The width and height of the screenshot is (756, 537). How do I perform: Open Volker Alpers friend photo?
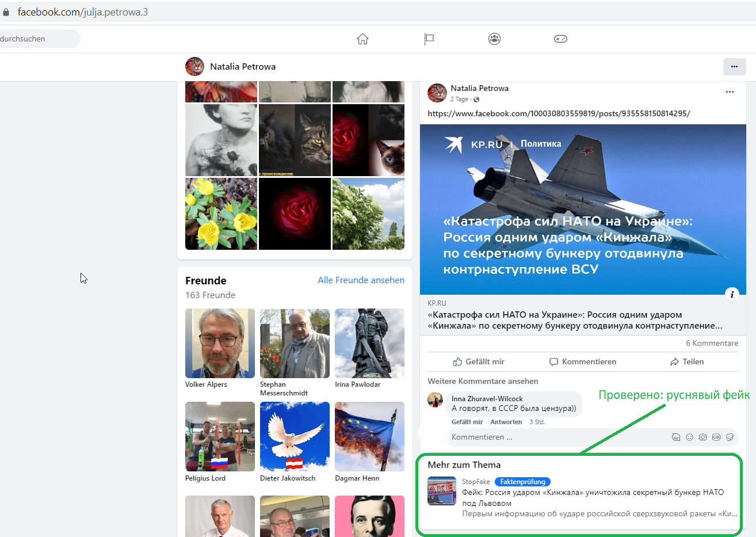220,343
